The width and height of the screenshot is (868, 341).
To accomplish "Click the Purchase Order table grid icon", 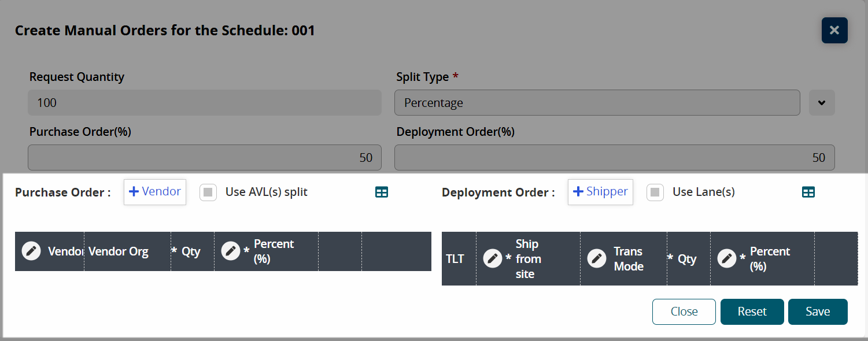I will (382, 192).
